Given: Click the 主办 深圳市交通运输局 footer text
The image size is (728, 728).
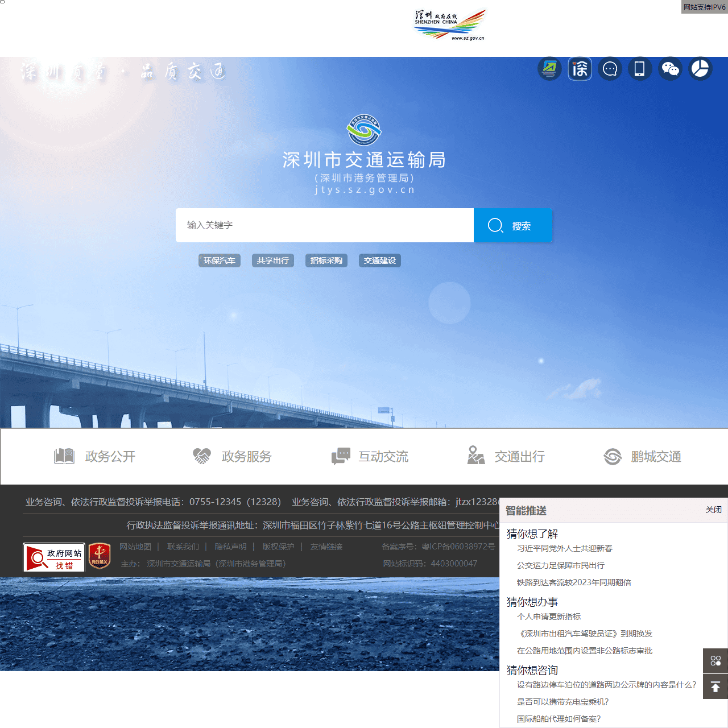Looking at the screenshot, I should [x=204, y=564].
